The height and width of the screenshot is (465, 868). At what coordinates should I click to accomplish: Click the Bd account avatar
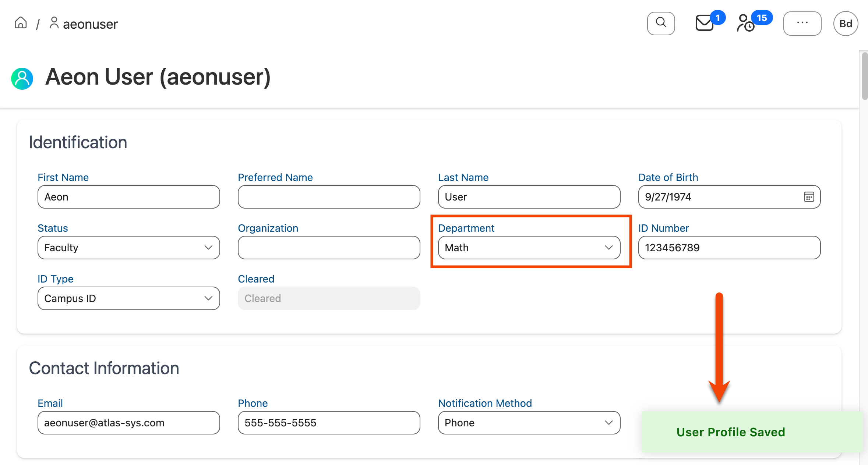point(845,23)
